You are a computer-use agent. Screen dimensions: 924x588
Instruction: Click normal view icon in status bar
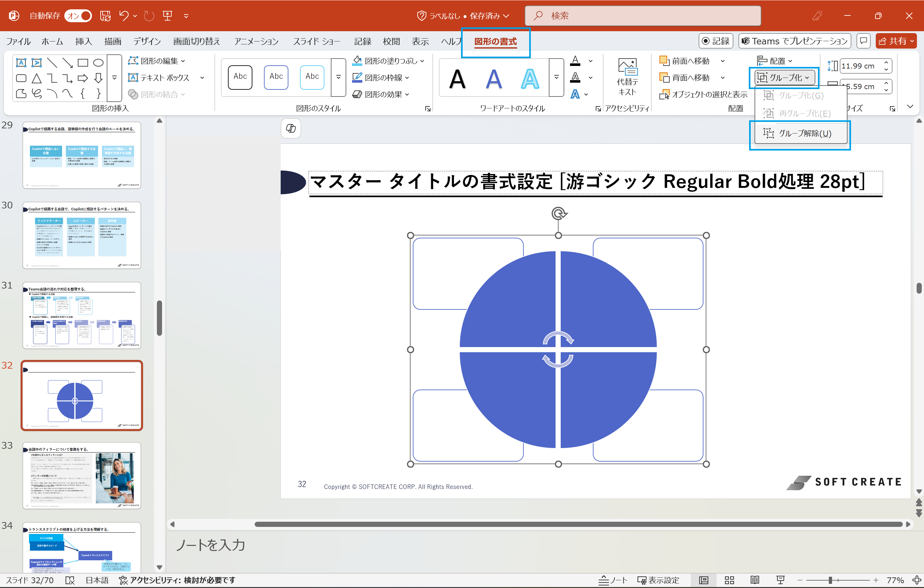pyautogui.click(x=704, y=580)
